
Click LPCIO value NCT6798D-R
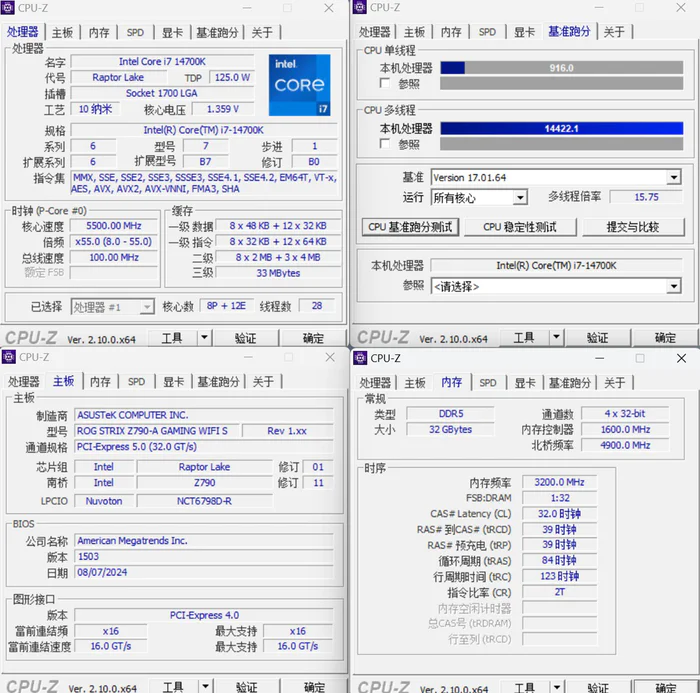click(204, 501)
